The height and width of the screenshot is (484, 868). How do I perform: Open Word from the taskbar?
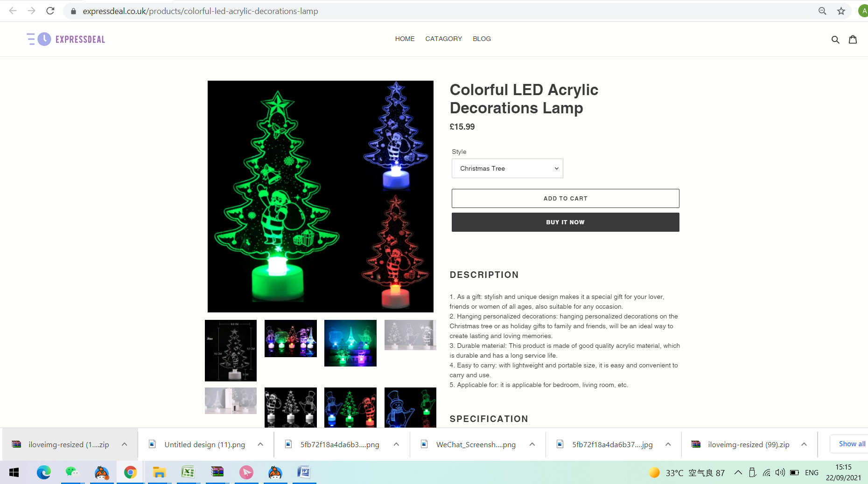[x=304, y=472]
